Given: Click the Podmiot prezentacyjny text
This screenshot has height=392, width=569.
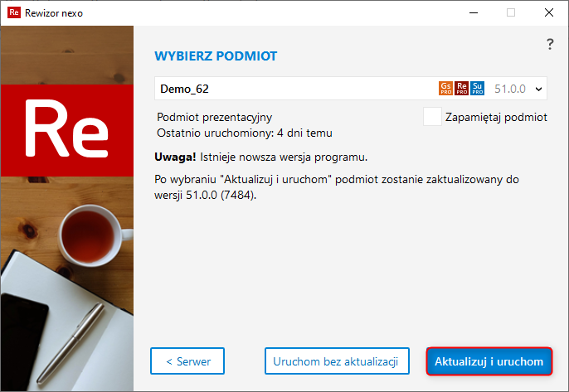Looking at the screenshot, I should 215,118.
